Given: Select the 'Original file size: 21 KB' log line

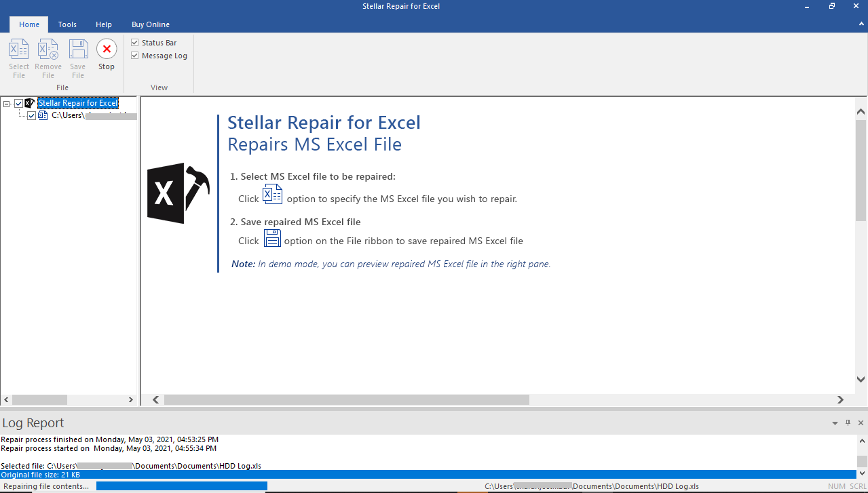Looking at the screenshot, I should 428,475.
